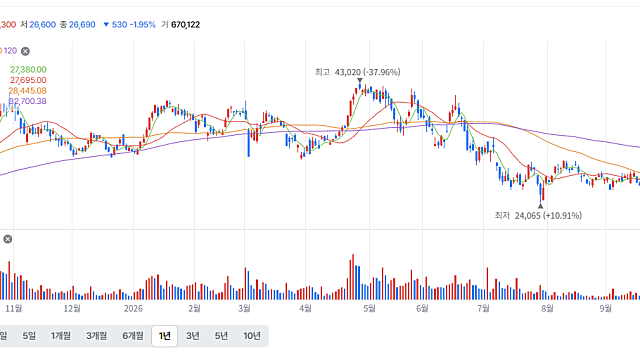The width and height of the screenshot is (640, 360).
Task: Click the 최고 43,020 high price label
Action: point(358,72)
